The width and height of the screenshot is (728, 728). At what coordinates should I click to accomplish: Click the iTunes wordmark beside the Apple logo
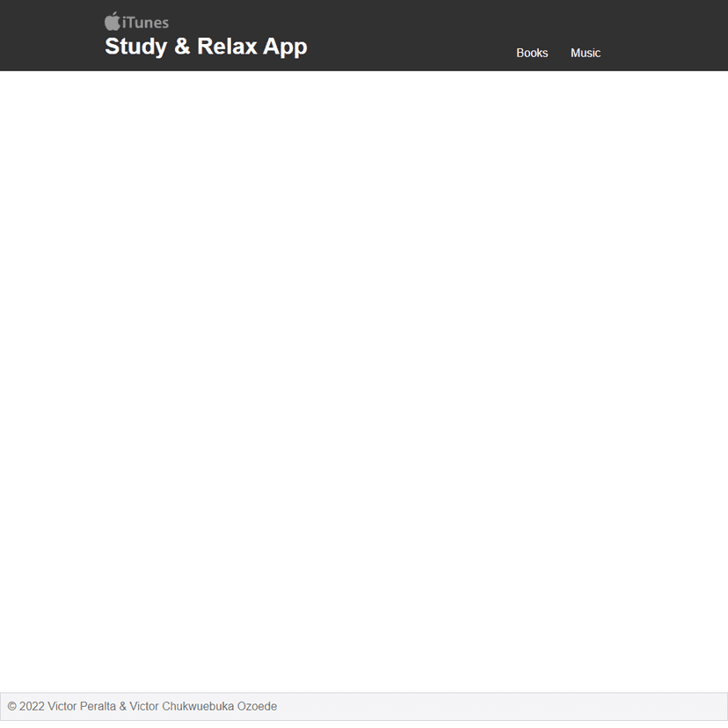[x=146, y=23]
